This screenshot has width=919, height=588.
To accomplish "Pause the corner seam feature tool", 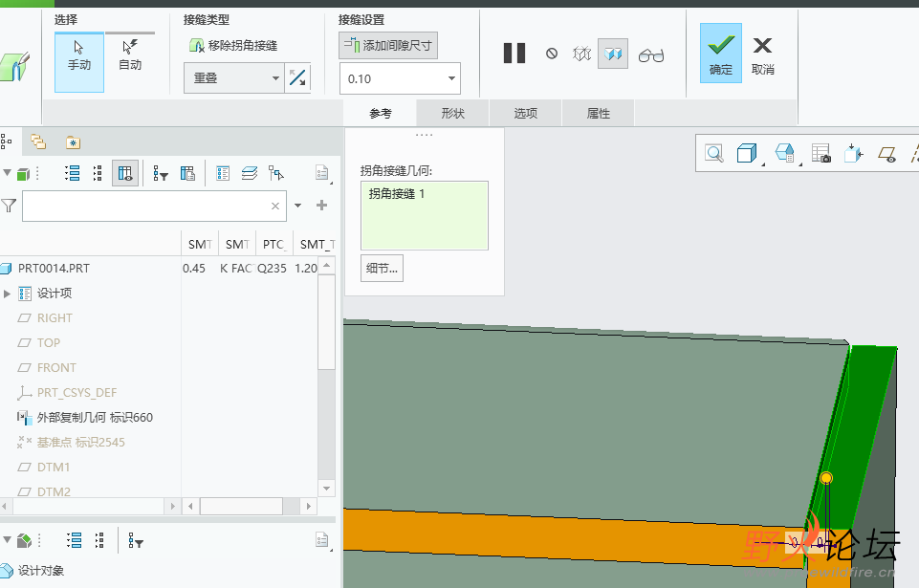I will point(514,54).
